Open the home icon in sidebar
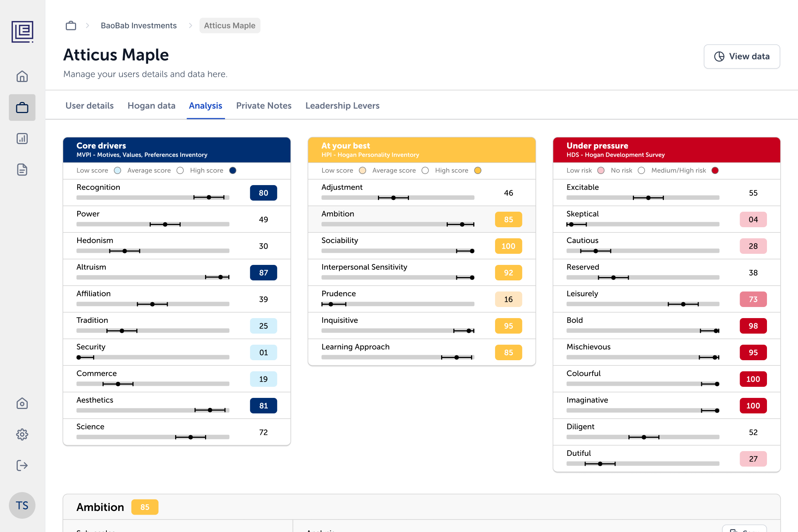This screenshot has height=532, width=798. click(22, 76)
